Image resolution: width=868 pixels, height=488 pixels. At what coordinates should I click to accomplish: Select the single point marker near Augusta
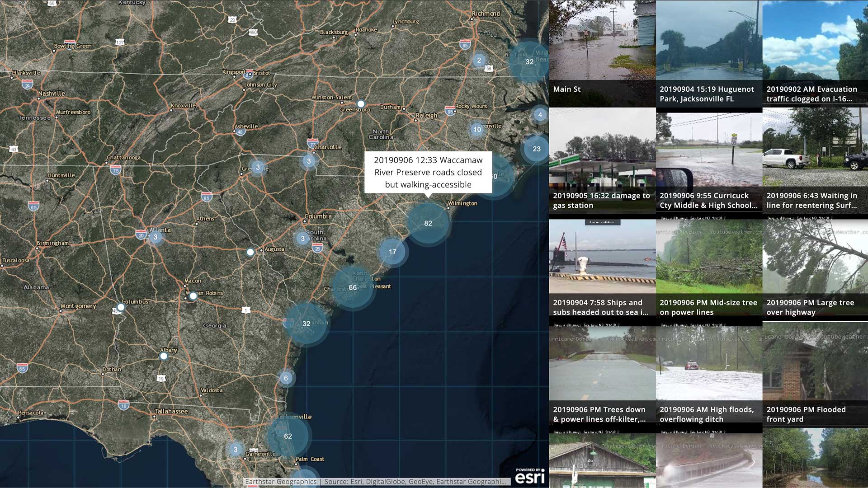pyautogui.click(x=250, y=252)
